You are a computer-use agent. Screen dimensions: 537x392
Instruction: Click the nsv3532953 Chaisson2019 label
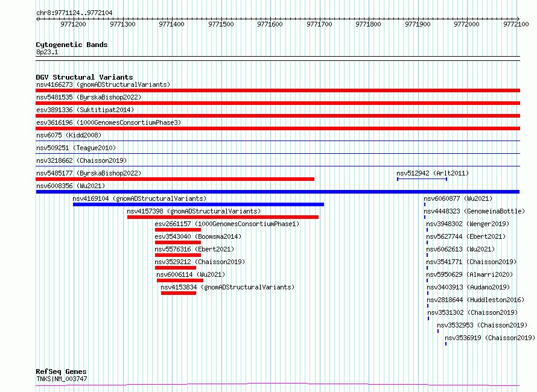[x=482, y=325]
